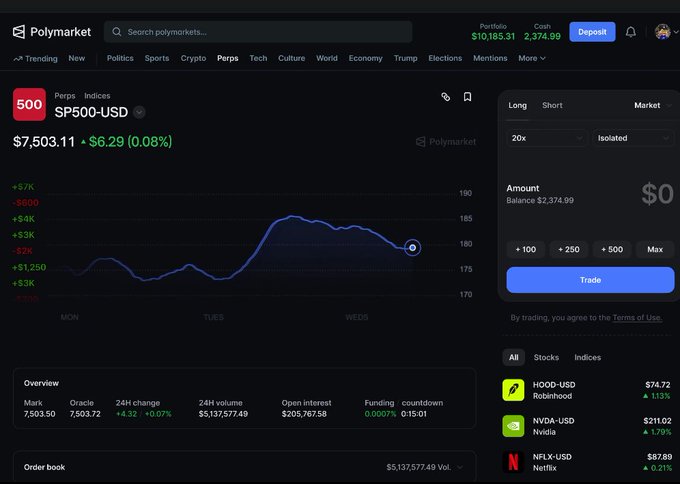
Task: Set amount to Max
Action: (x=655, y=249)
